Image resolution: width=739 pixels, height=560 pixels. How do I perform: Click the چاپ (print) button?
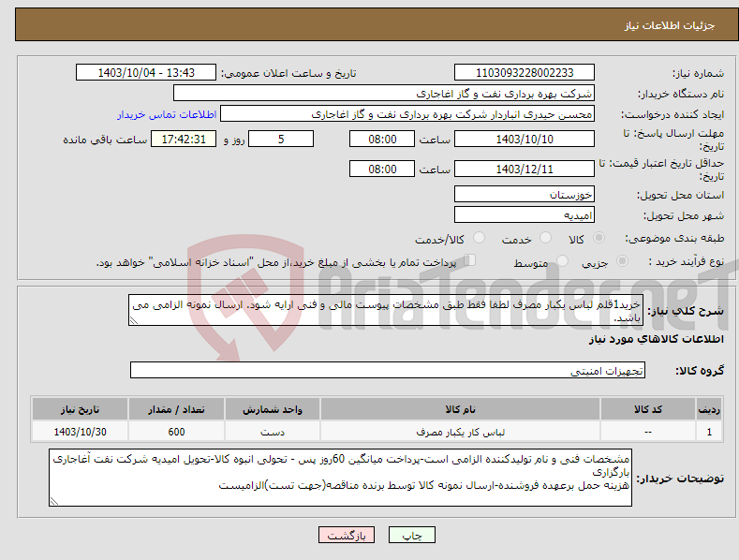pos(411,535)
